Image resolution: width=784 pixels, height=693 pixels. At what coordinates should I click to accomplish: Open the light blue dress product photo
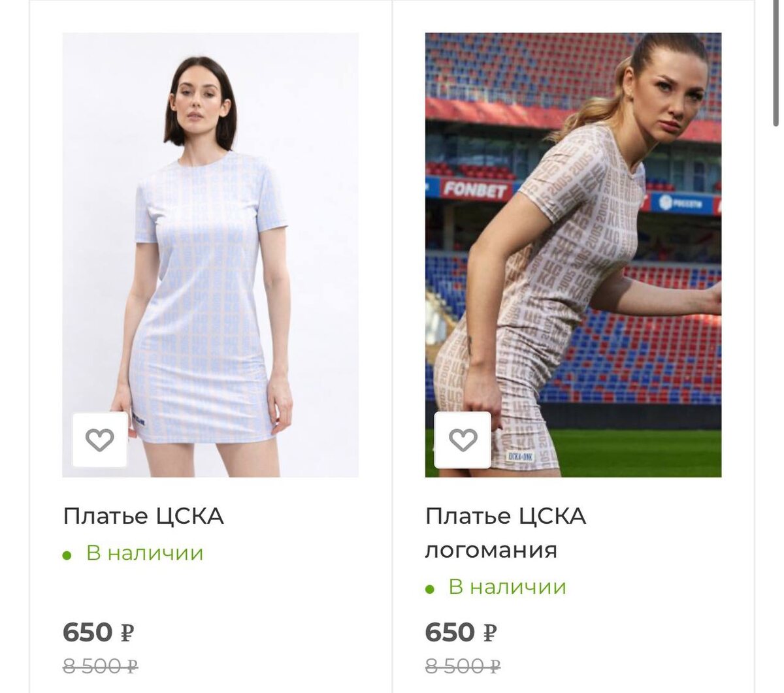[210, 255]
